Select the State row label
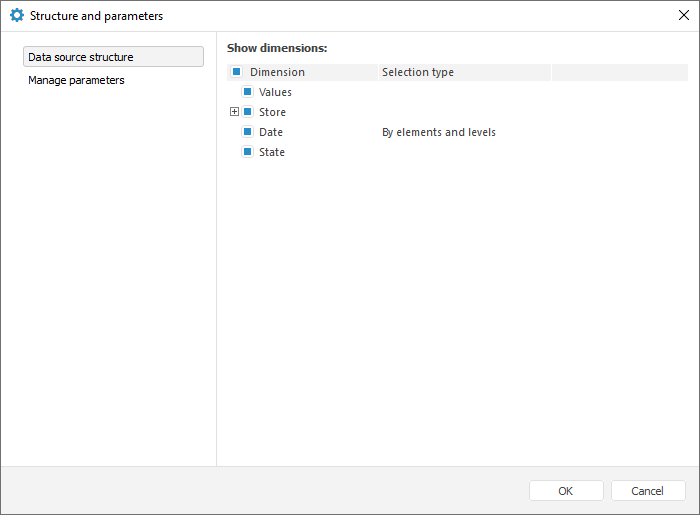The image size is (700, 515). pos(272,152)
